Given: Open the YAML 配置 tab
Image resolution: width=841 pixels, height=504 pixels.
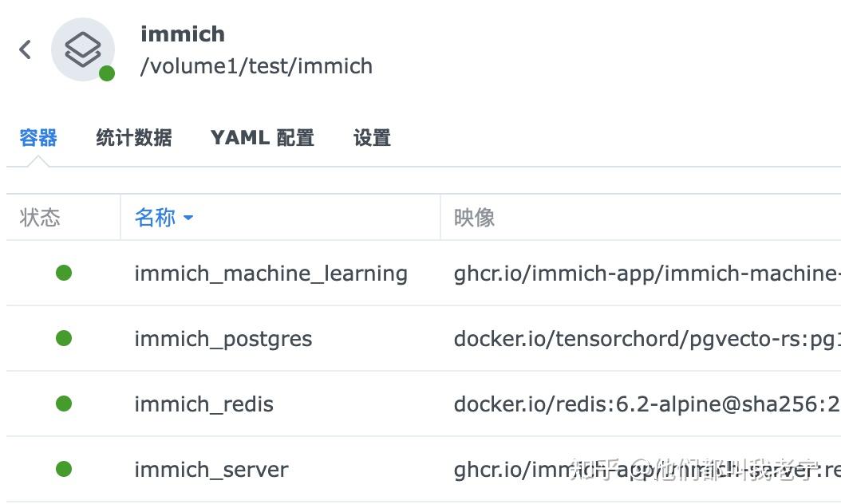Looking at the screenshot, I should tap(263, 137).
